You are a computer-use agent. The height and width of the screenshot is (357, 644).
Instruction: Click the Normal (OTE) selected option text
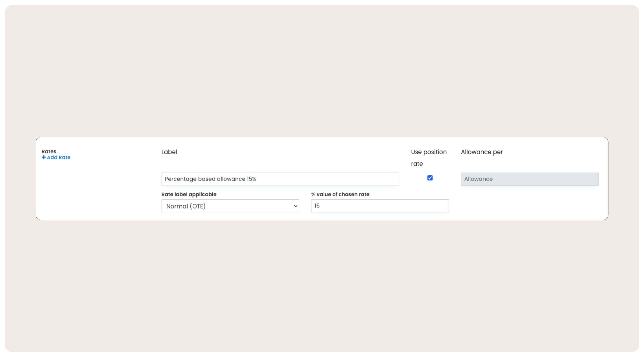(x=186, y=206)
